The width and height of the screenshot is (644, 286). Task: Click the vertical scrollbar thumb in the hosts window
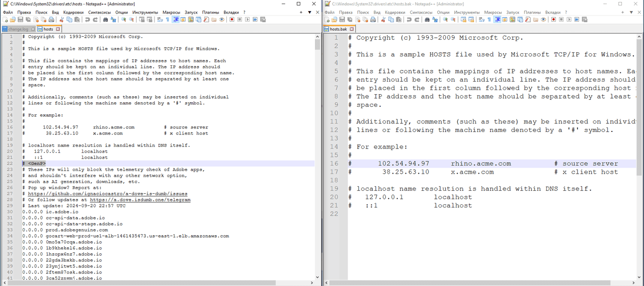pyautogui.click(x=317, y=44)
